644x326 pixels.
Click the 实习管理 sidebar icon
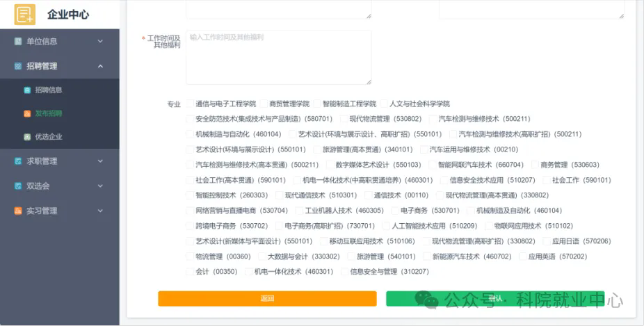point(18,211)
